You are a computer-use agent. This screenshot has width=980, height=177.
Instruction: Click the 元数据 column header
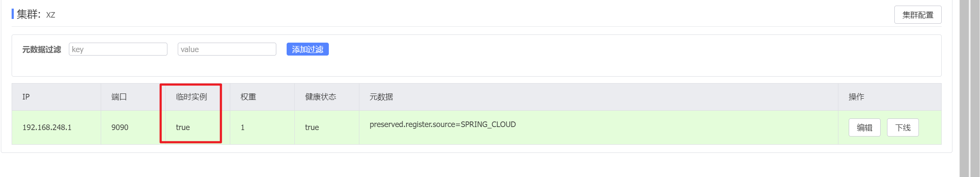coord(381,97)
